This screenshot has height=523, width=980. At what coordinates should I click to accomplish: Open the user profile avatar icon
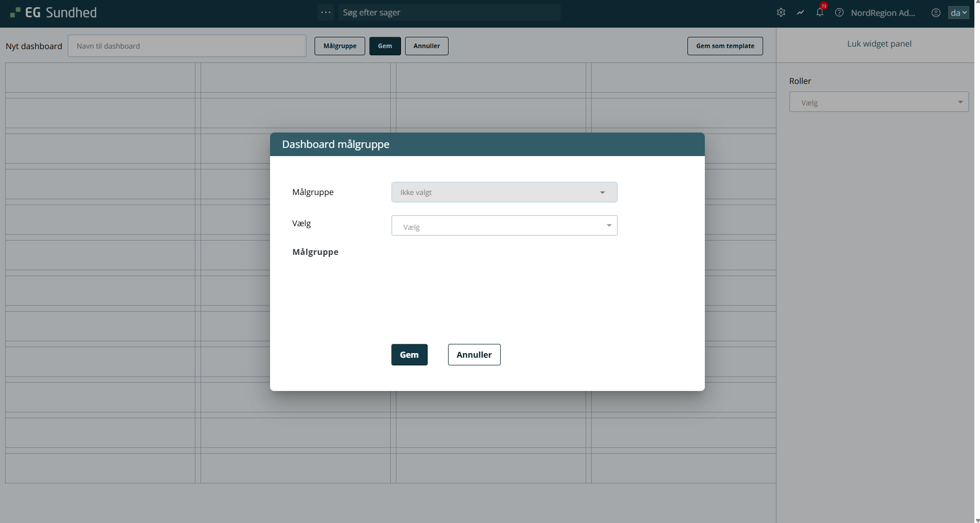tap(936, 13)
